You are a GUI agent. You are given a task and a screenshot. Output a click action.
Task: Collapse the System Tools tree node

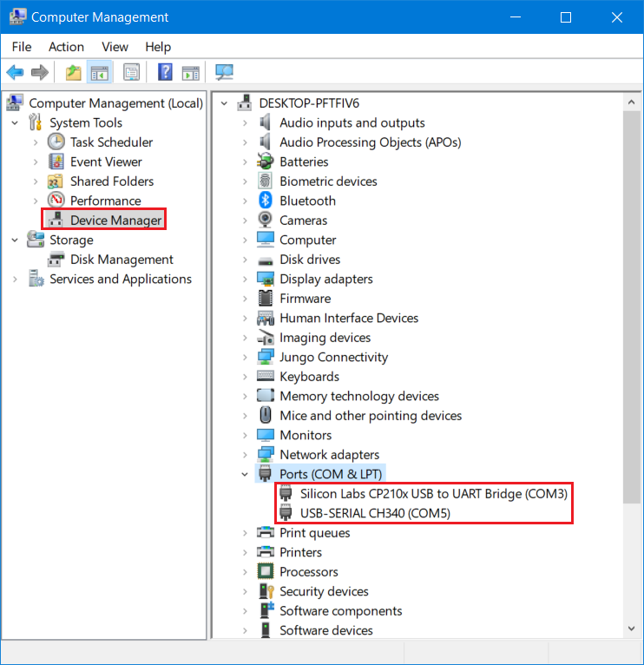click(x=15, y=123)
